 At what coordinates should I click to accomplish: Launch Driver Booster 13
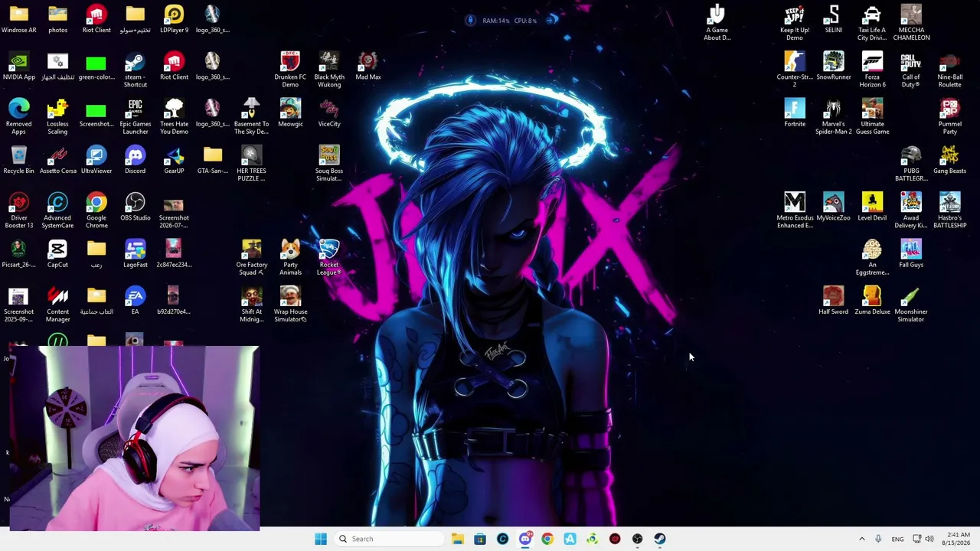tap(19, 210)
